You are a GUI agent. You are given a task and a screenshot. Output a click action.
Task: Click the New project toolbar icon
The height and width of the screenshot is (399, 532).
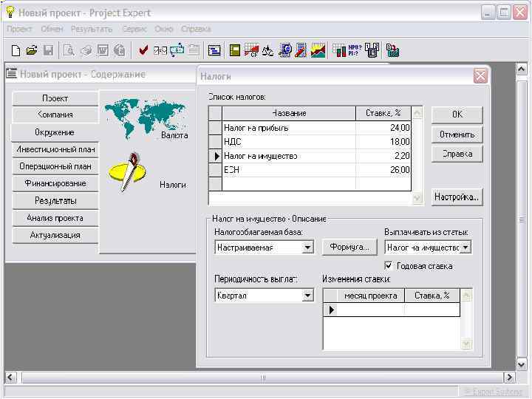pos(16,50)
